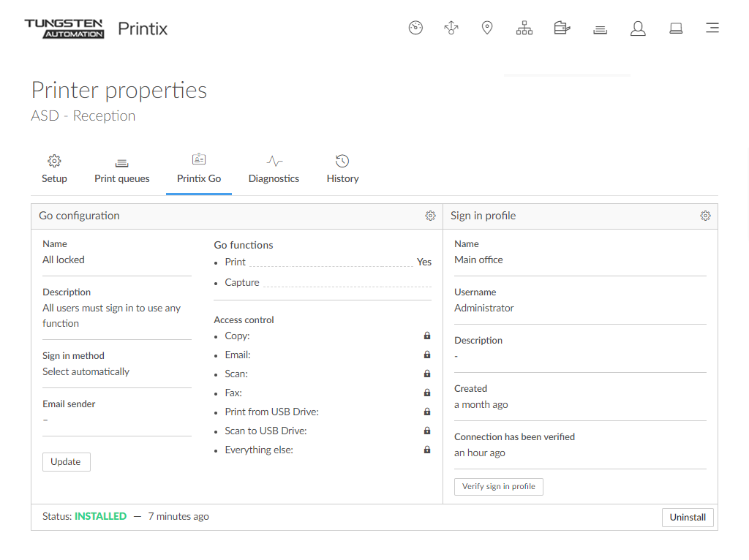Switch to the Diagnostics tab
Screen dimensions: 749x560
pyautogui.click(x=274, y=170)
